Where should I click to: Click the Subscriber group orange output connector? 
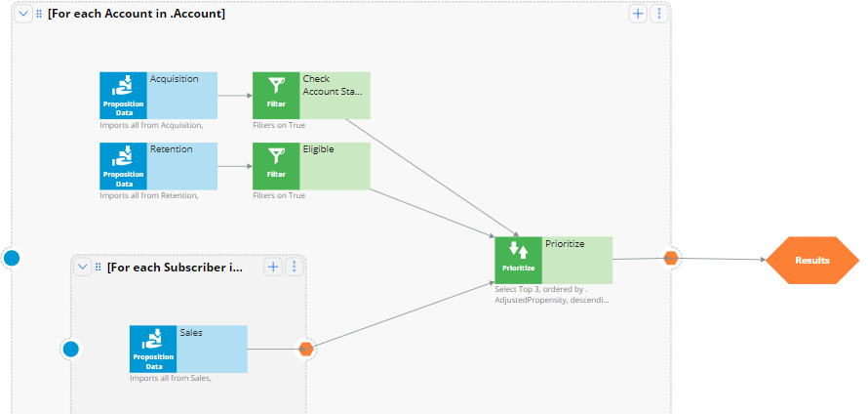pyautogui.click(x=305, y=349)
